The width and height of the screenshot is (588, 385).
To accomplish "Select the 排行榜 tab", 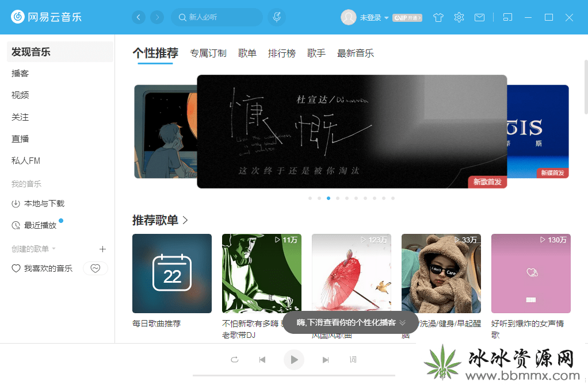I will point(281,53).
